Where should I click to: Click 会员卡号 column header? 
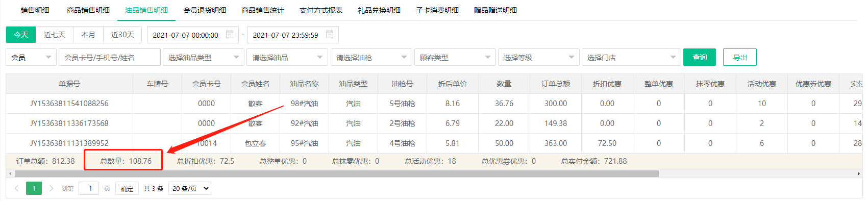pyautogui.click(x=206, y=84)
